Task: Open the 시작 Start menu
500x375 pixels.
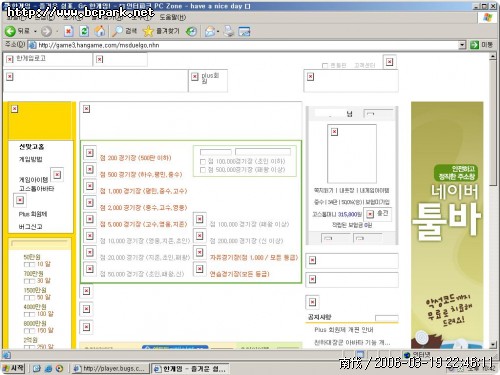Action: [x=13, y=368]
